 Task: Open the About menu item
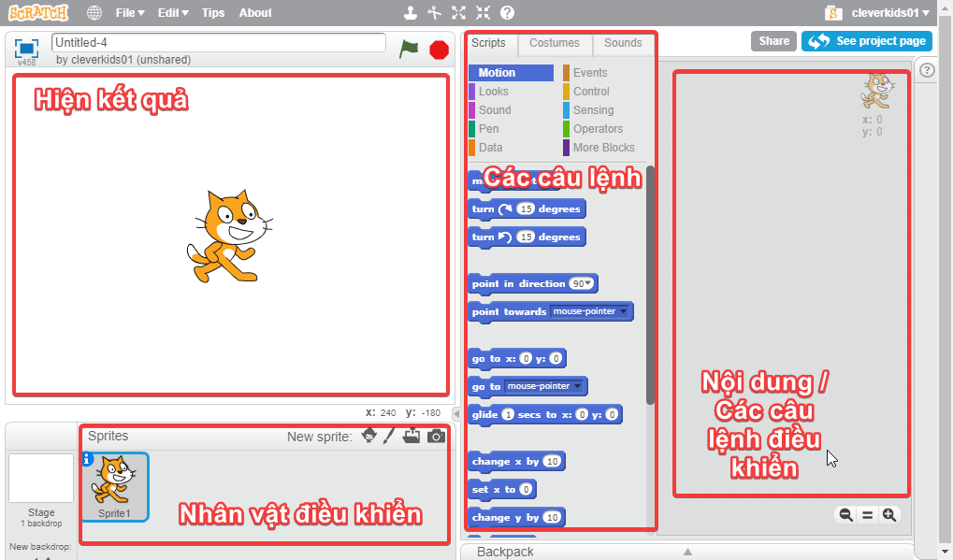click(x=255, y=13)
